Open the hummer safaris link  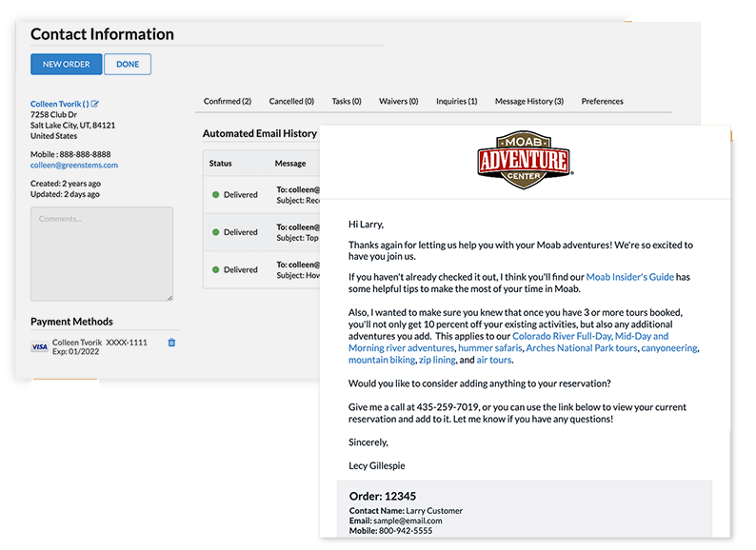tap(489, 348)
